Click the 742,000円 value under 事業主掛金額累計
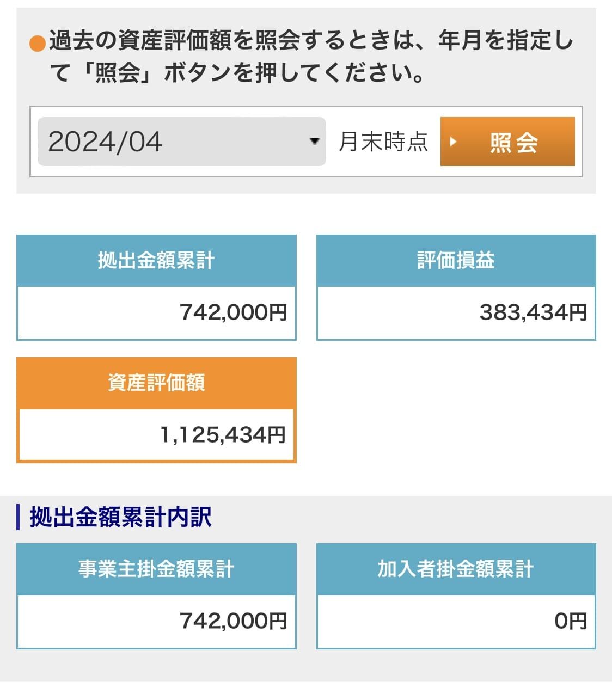 point(233,621)
